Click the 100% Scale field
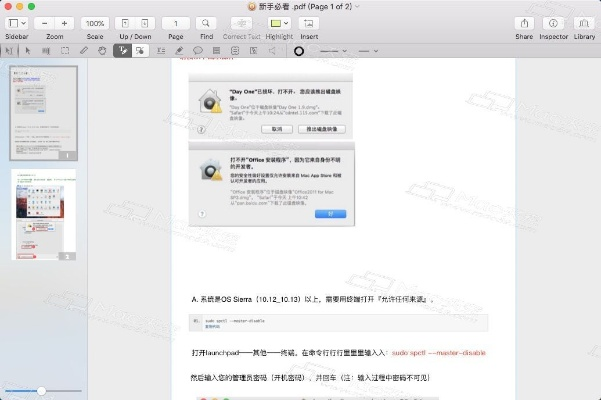Viewport: 601px width, 400px height. point(95,23)
